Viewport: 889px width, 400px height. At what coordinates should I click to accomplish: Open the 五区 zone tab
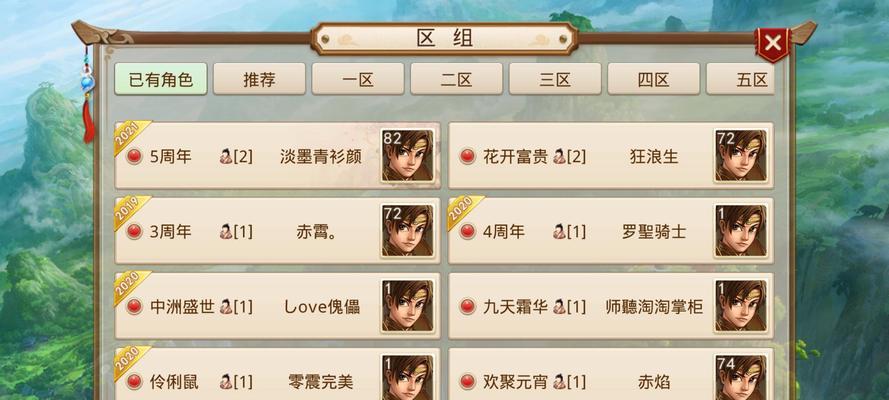pyautogui.click(x=740, y=79)
